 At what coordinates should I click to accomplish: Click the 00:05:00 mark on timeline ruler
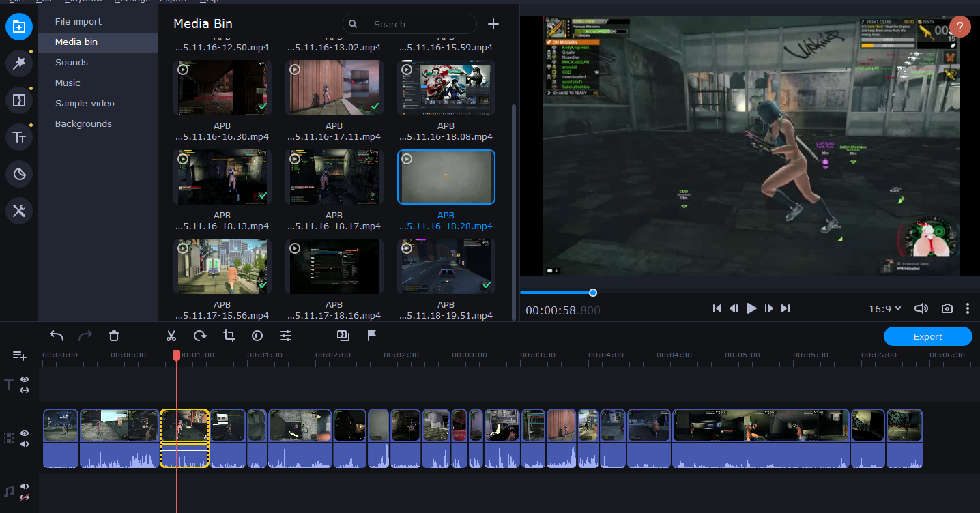[x=743, y=355]
